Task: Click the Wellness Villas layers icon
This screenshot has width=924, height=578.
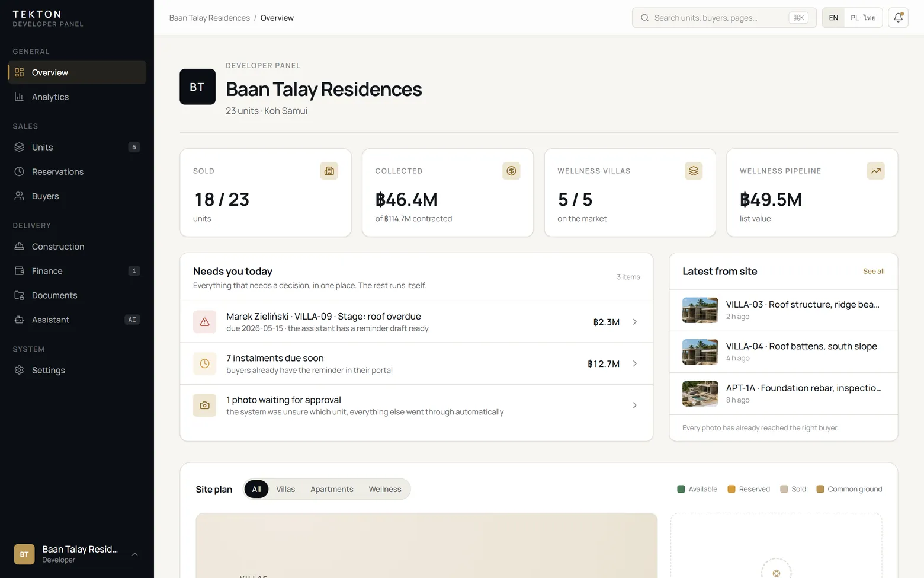Action: coord(694,171)
